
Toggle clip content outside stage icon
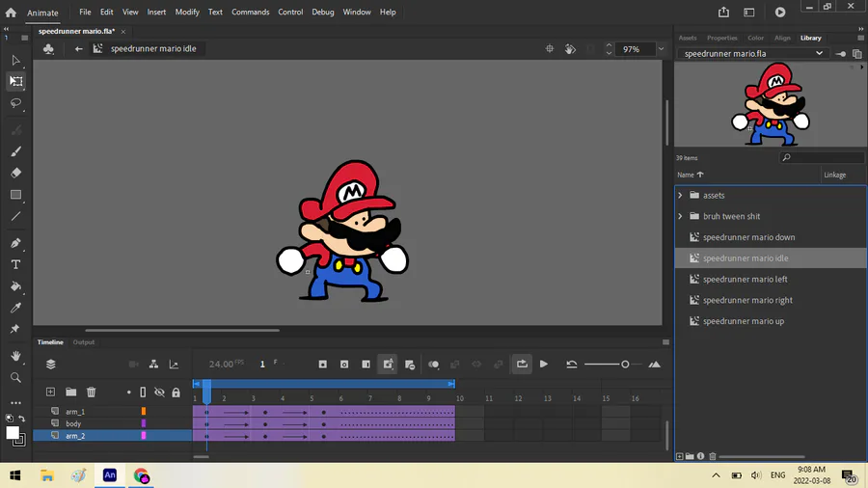[x=590, y=48]
